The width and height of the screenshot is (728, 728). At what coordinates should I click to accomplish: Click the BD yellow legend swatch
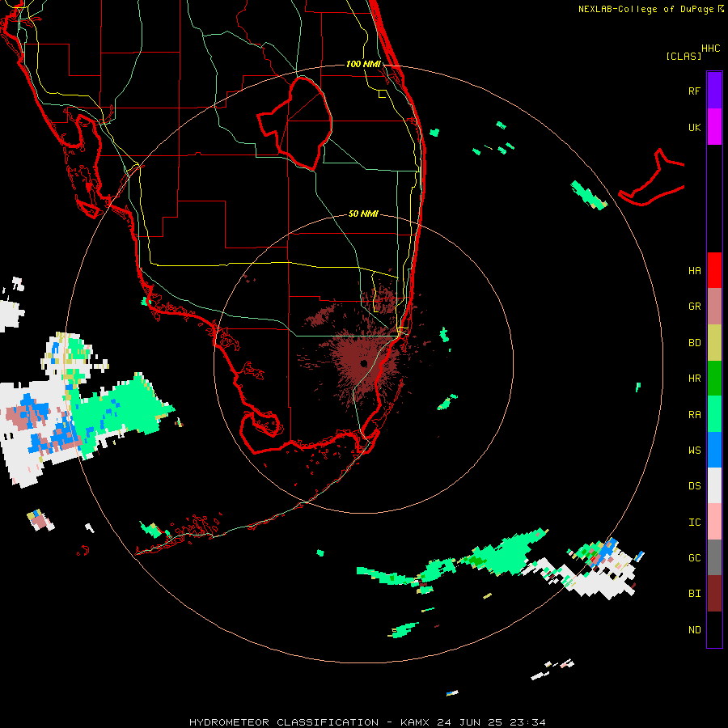[x=714, y=343]
